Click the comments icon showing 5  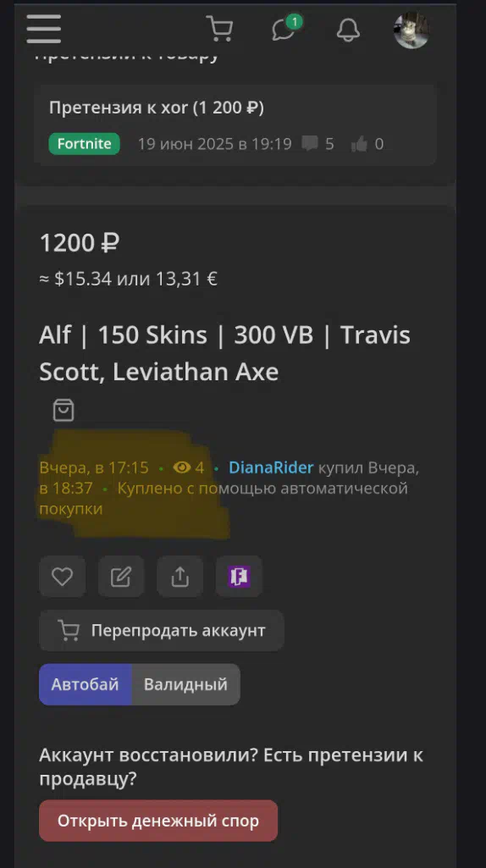[310, 144]
